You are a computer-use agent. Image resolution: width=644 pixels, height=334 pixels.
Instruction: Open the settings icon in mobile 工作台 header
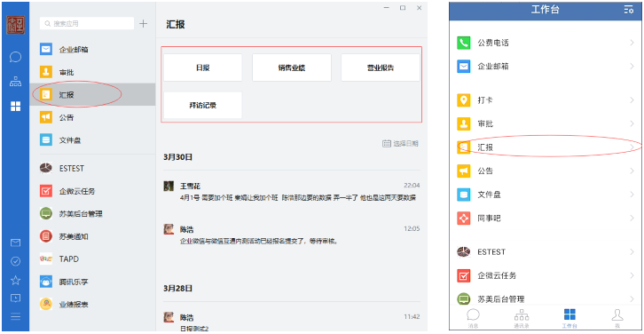[x=628, y=10]
